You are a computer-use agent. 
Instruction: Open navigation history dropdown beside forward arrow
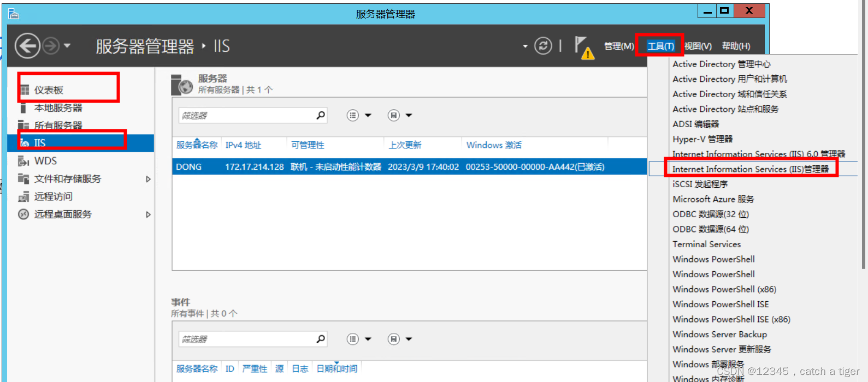67,46
